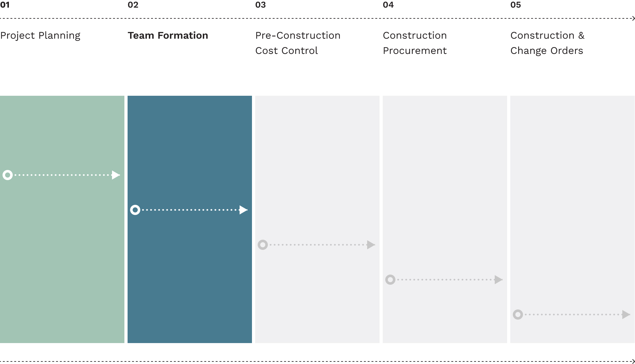Viewport: 635px width, 364px height.
Task: Select the Team Formation step label
Action: [168, 36]
